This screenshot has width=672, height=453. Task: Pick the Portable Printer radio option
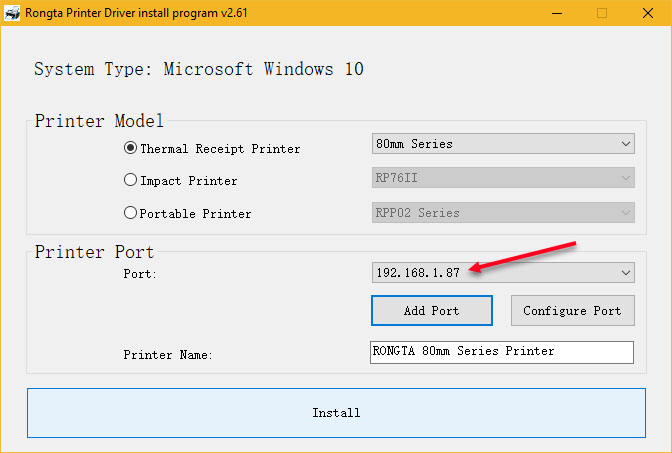pyautogui.click(x=130, y=213)
